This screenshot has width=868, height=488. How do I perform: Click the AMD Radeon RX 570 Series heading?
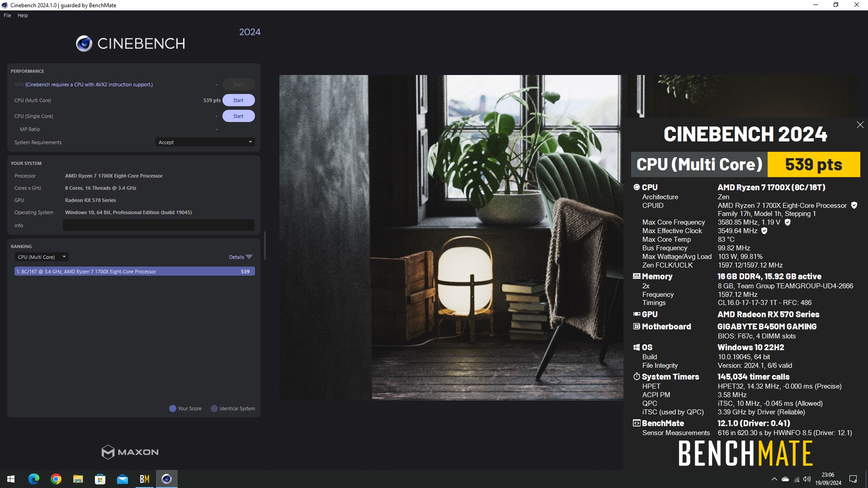coord(768,314)
